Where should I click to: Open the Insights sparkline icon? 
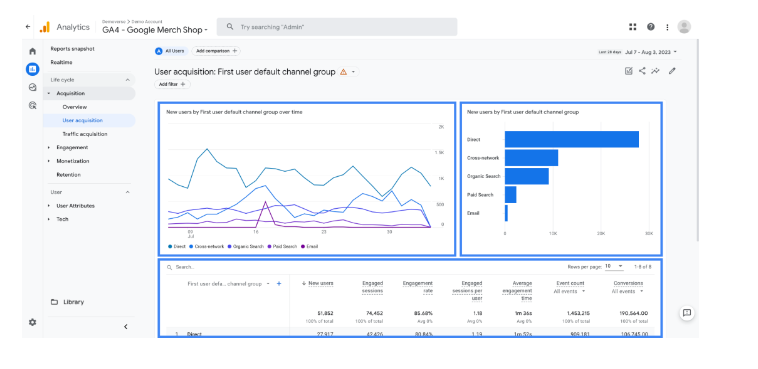[x=655, y=71]
